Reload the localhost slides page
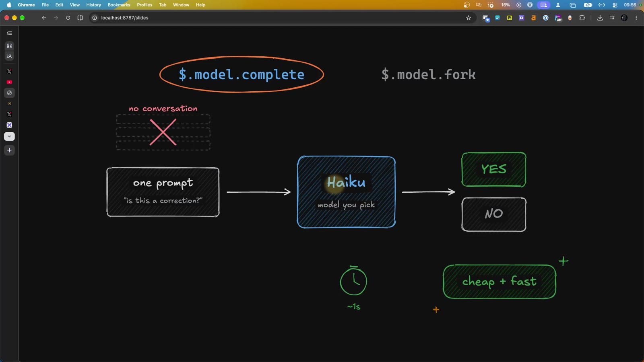644x362 pixels. tap(68, 18)
